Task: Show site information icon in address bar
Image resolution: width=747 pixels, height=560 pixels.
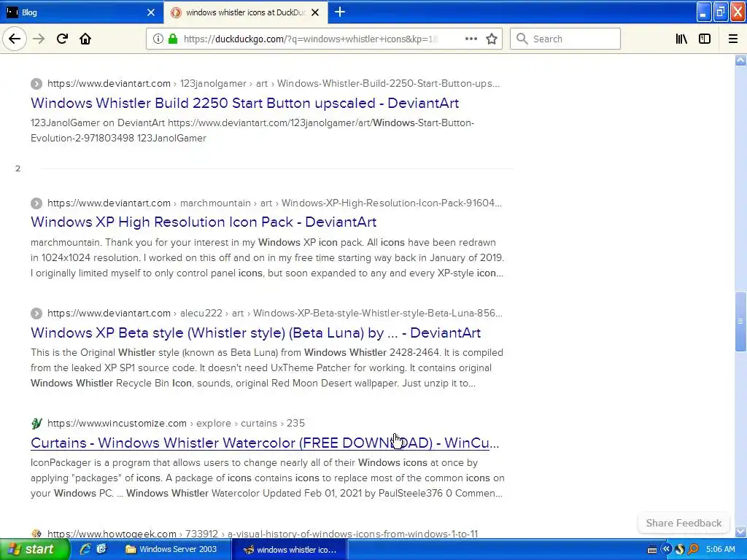Action: click(x=158, y=39)
